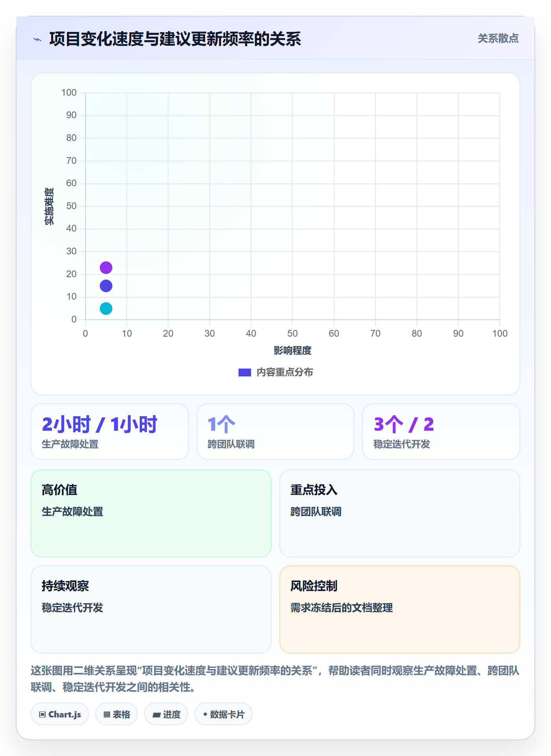
Task: Select the indigo scatter data point
Action: click(x=106, y=286)
